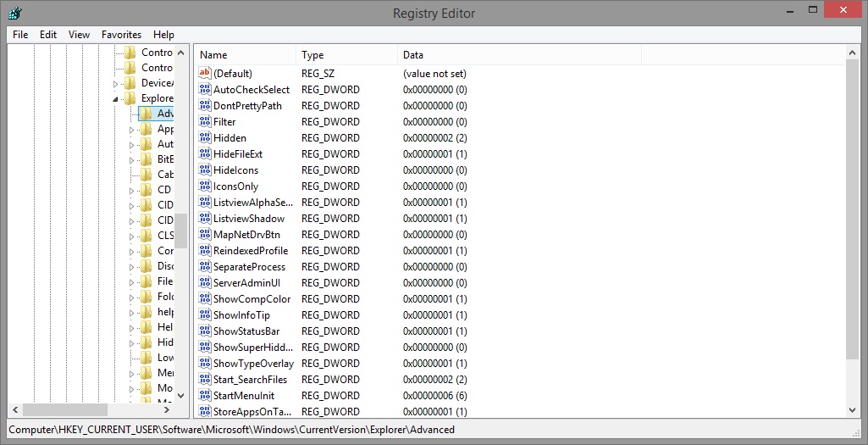Click the ShowInfoTip DWORD icon
Screen dimensions: 868x445
click(x=205, y=314)
